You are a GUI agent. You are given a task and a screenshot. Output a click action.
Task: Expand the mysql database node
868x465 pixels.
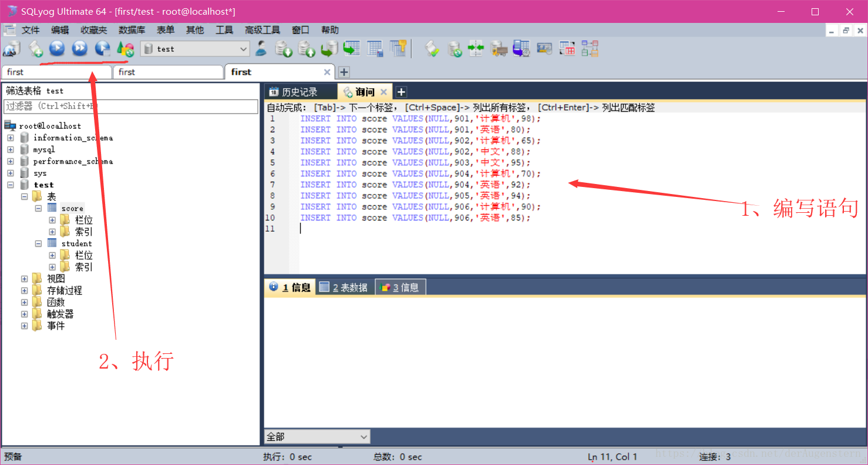tap(11, 149)
